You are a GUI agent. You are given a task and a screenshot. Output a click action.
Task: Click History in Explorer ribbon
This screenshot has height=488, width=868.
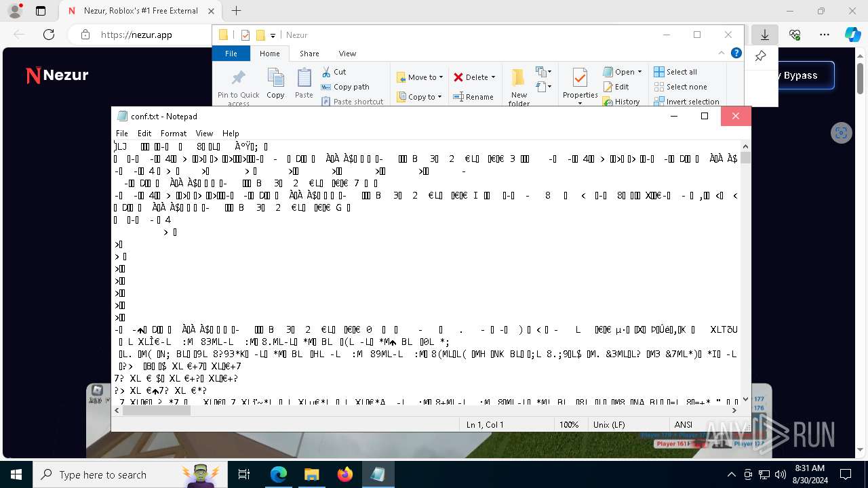pyautogui.click(x=621, y=102)
